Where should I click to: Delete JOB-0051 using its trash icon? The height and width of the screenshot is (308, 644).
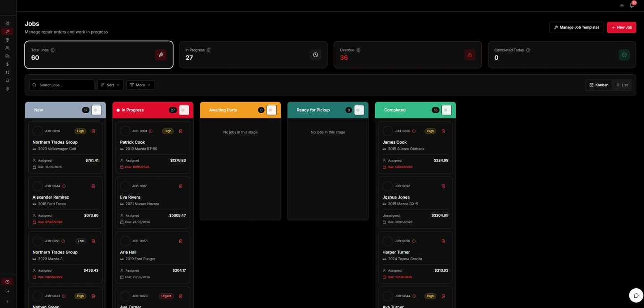coord(93,241)
